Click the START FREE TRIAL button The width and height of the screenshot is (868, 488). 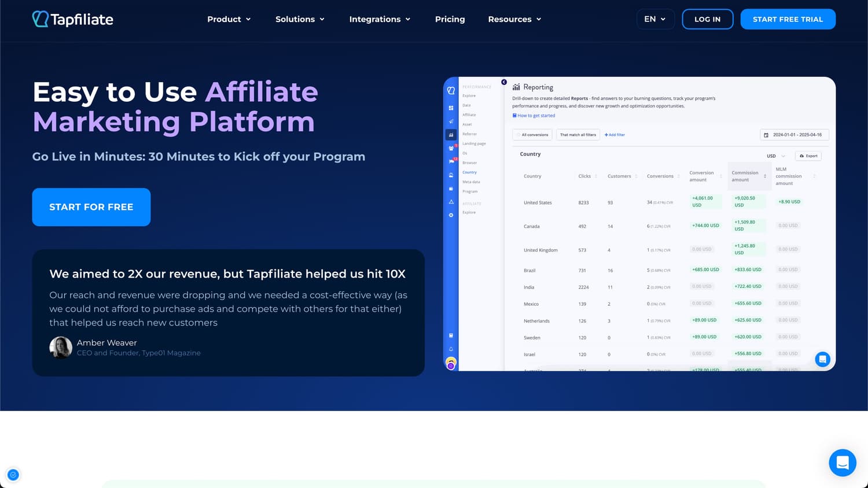[788, 19]
